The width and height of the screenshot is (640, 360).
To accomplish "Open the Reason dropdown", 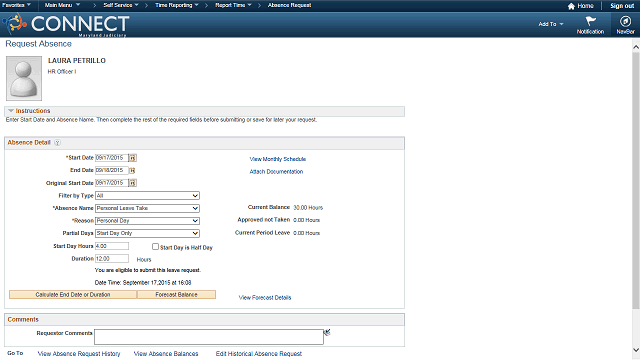I will (147, 221).
